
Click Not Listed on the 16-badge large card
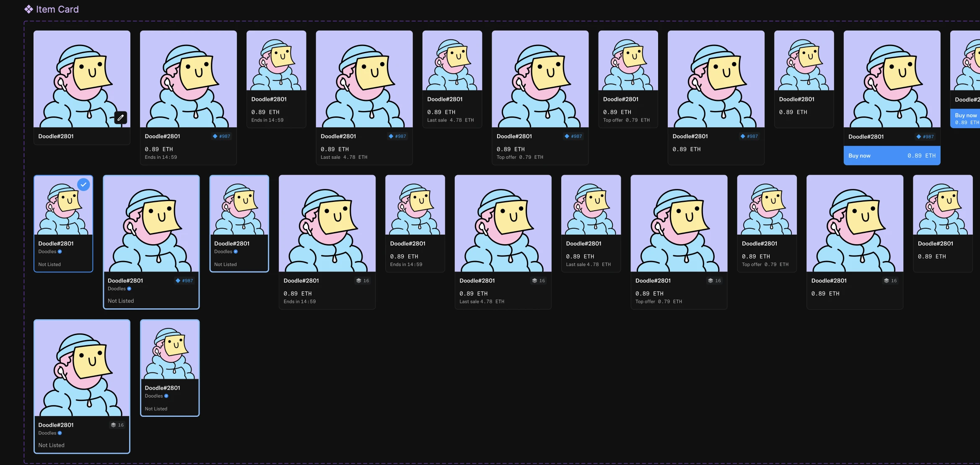coord(52,445)
